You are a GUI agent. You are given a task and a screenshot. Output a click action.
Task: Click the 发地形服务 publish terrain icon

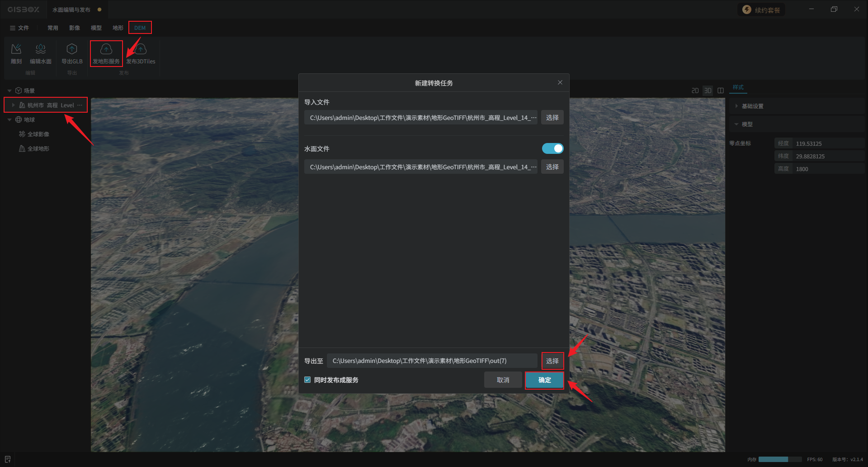pos(106,49)
